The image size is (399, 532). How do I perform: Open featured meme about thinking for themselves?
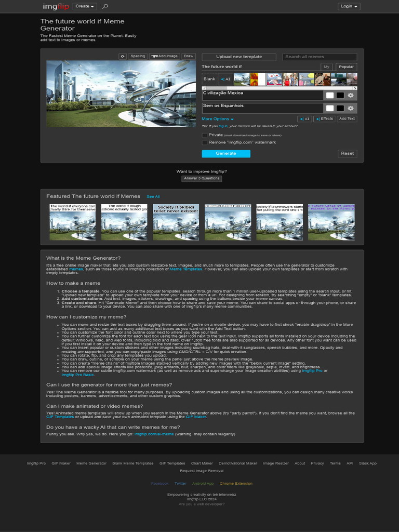click(x=73, y=222)
